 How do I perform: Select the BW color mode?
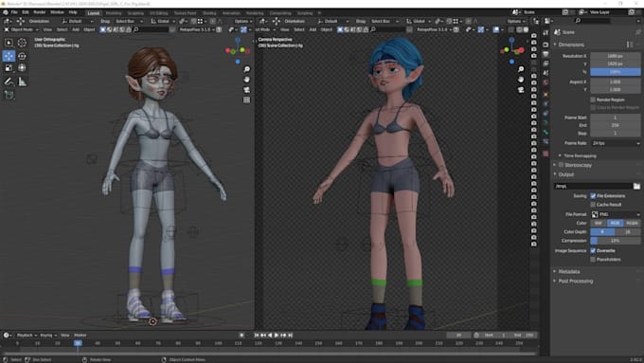pyautogui.click(x=599, y=224)
